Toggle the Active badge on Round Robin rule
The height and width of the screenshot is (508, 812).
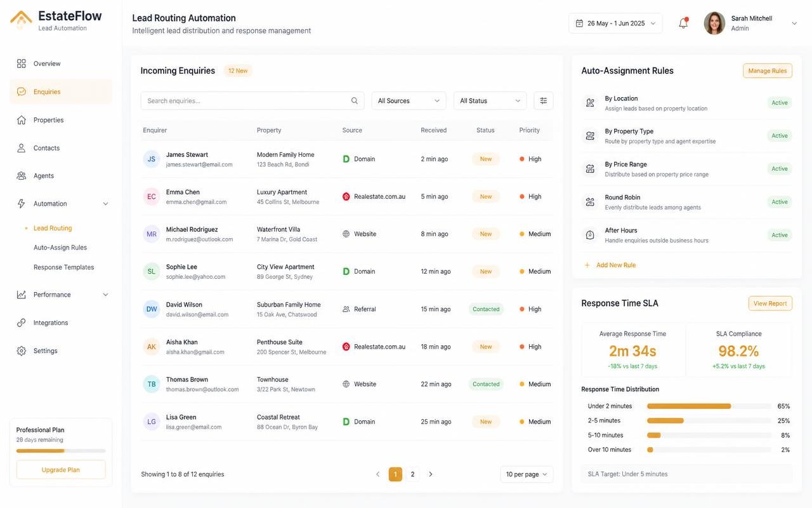[x=780, y=202]
